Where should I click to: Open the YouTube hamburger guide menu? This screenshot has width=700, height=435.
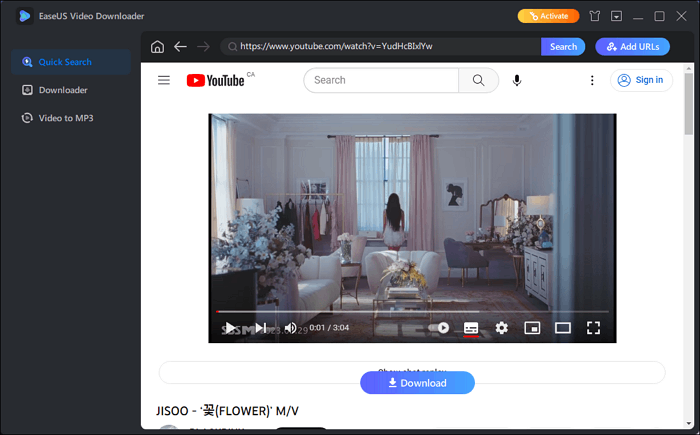[x=164, y=80]
